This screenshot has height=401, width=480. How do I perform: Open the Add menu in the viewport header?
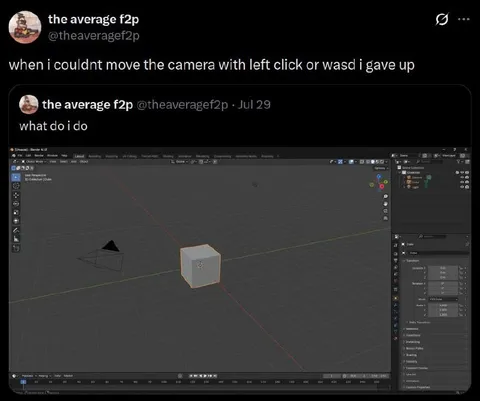click(73, 162)
